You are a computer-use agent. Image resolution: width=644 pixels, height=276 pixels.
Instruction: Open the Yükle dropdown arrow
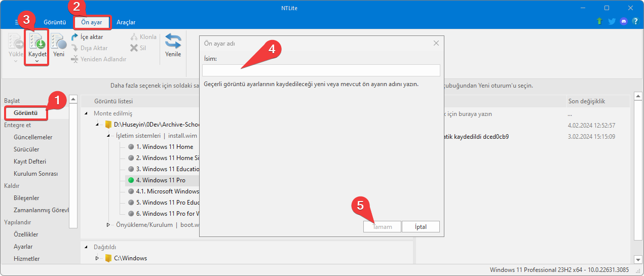click(16, 61)
